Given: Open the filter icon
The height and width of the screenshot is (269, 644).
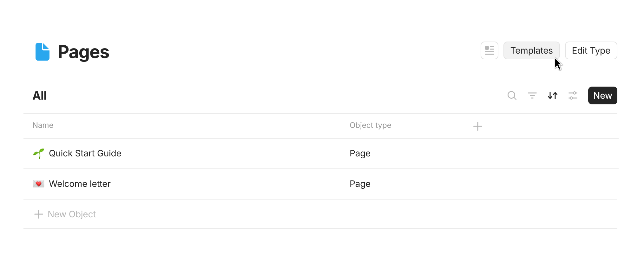Looking at the screenshot, I should [532, 95].
